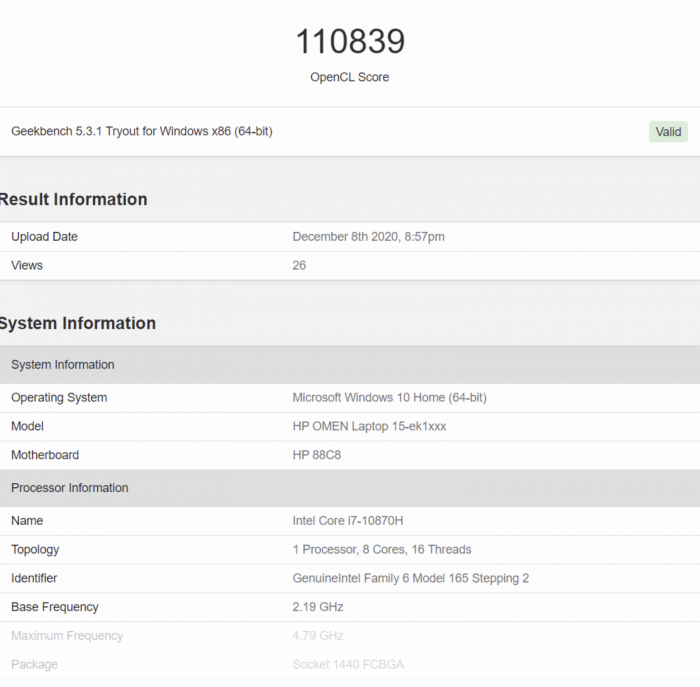Click the Result Information heading
This screenshot has width=700, height=687.
73,200
